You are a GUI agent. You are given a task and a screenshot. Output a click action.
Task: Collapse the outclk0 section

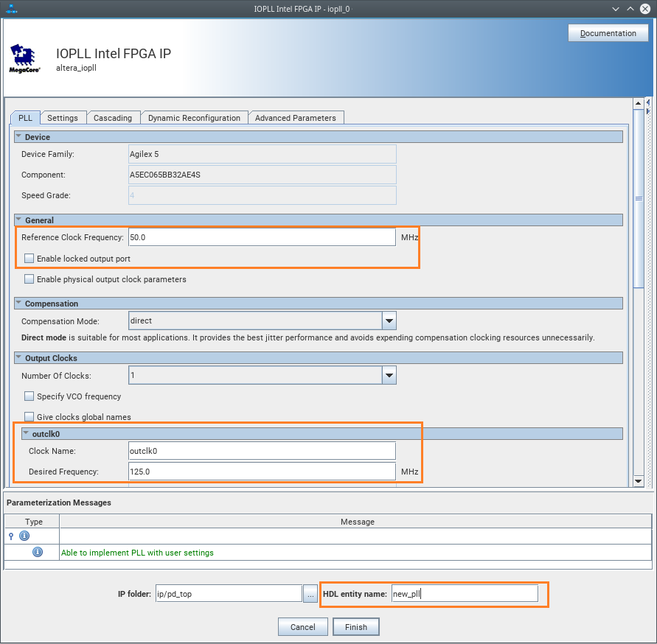(x=26, y=434)
